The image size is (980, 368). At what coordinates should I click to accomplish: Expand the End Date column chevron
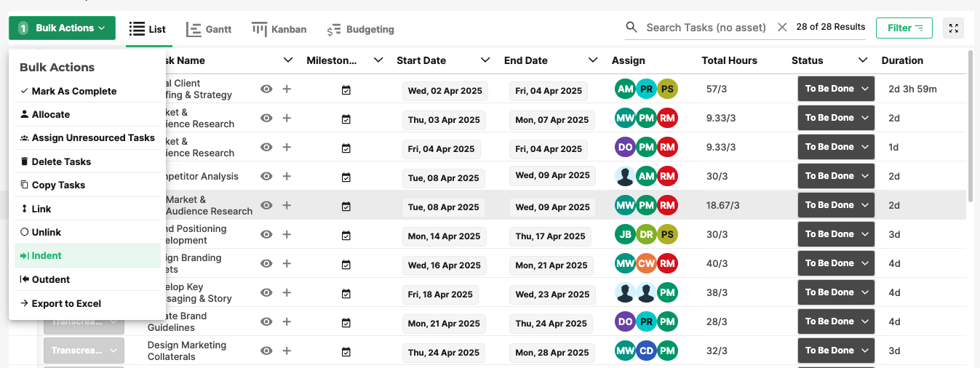click(593, 60)
